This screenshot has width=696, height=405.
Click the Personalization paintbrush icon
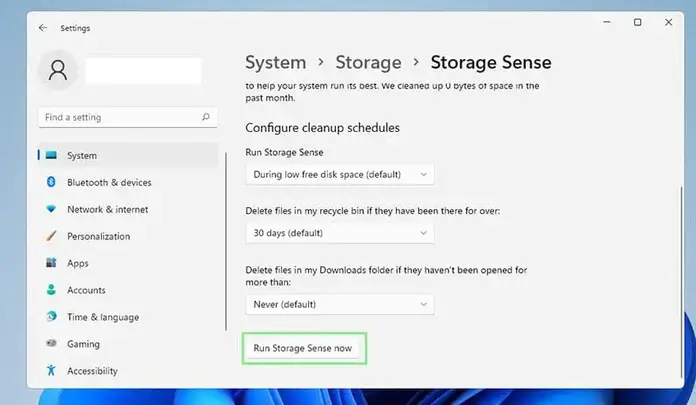click(51, 236)
